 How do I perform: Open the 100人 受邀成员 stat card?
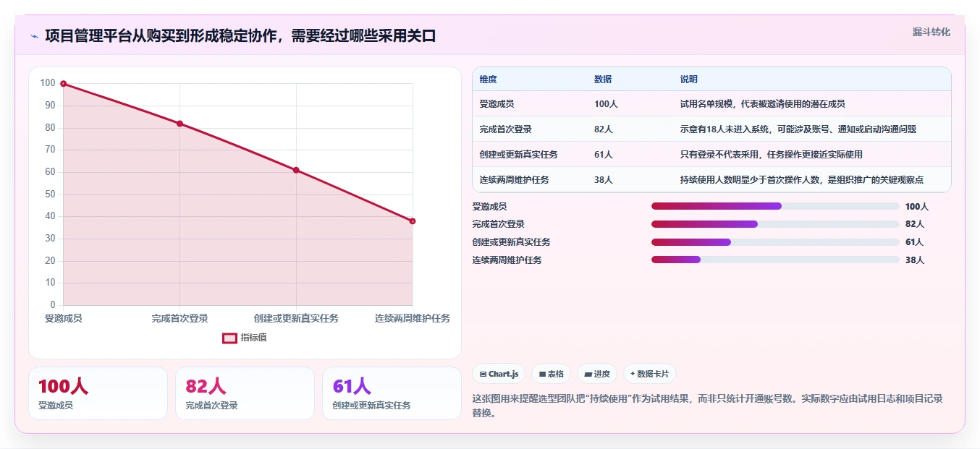tap(98, 393)
